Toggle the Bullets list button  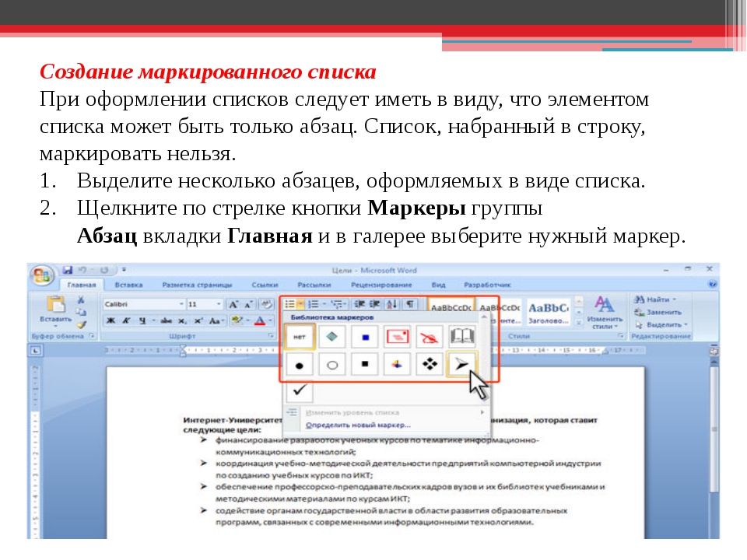pyautogui.click(x=290, y=304)
